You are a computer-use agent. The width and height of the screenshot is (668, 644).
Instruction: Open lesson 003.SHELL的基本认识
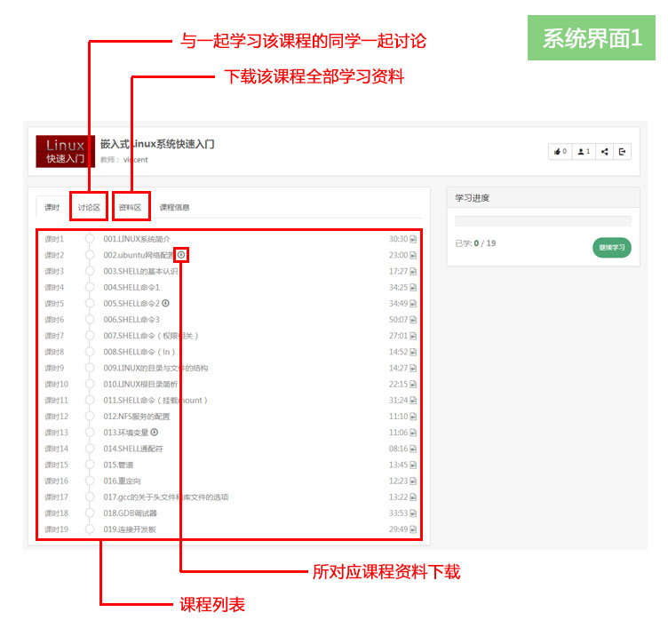[x=140, y=271]
